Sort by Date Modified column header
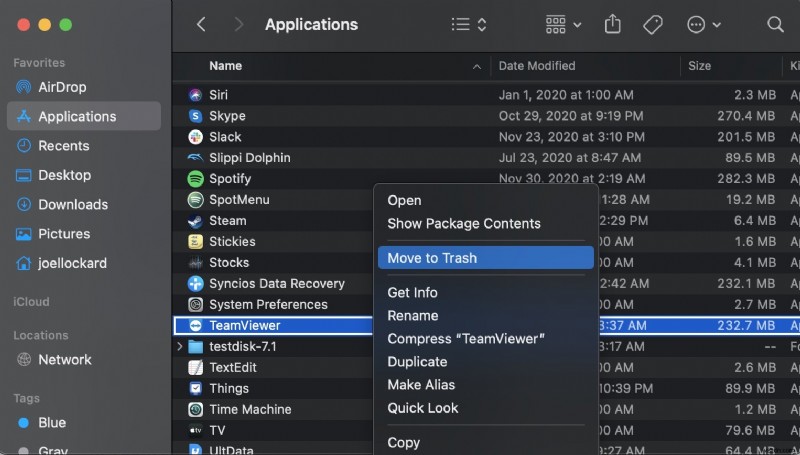Screen dimensions: 800x455 click(x=537, y=66)
